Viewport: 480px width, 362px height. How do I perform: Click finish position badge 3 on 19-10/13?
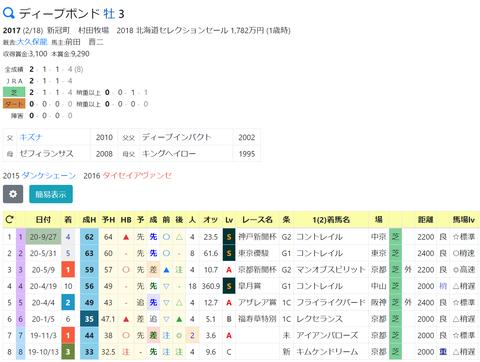point(68,352)
